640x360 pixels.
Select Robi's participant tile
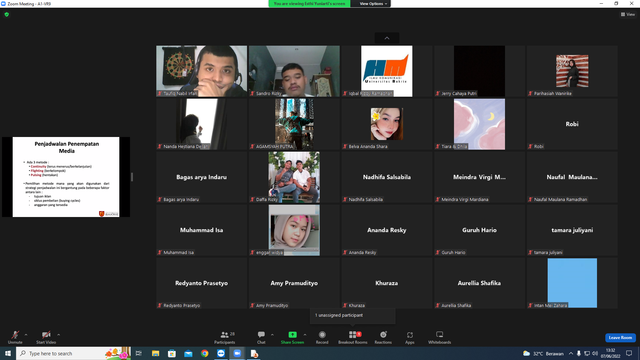click(x=572, y=124)
